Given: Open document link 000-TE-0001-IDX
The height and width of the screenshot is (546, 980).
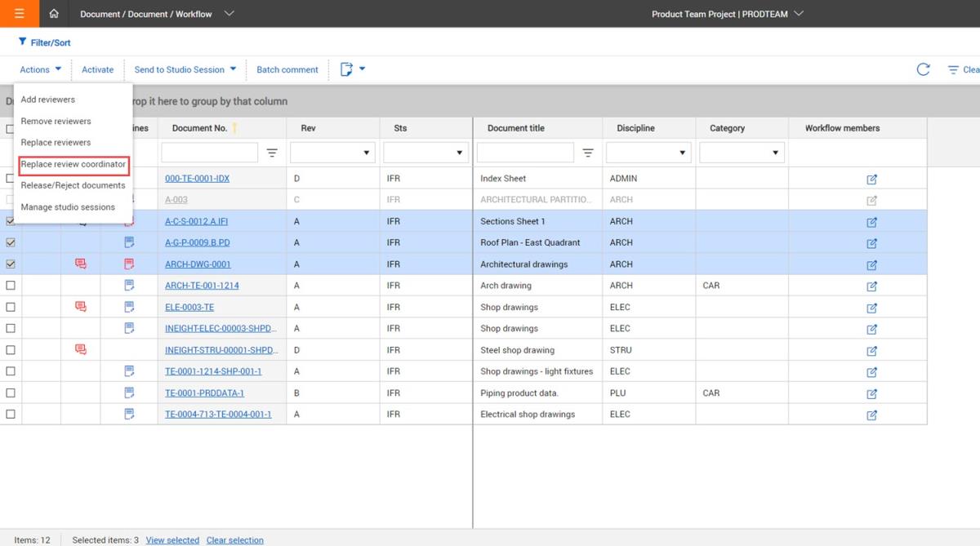Looking at the screenshot, I should (x=197, y=179).
